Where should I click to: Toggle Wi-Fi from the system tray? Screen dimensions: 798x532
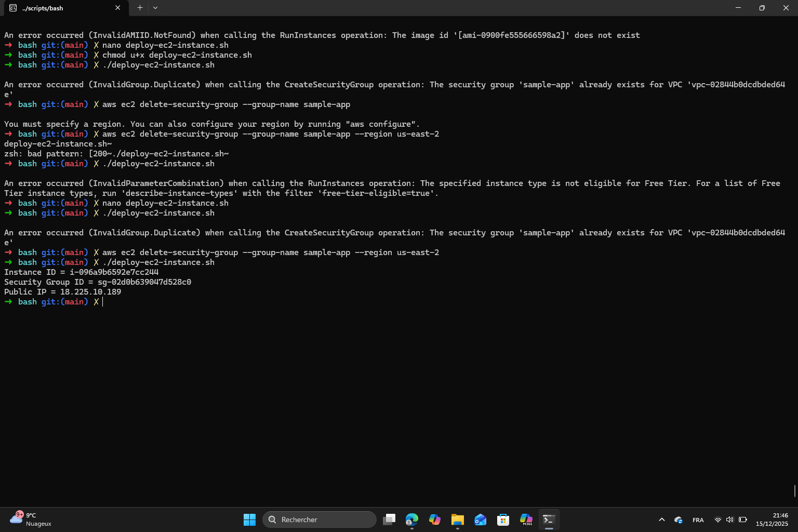click(718, 519)
